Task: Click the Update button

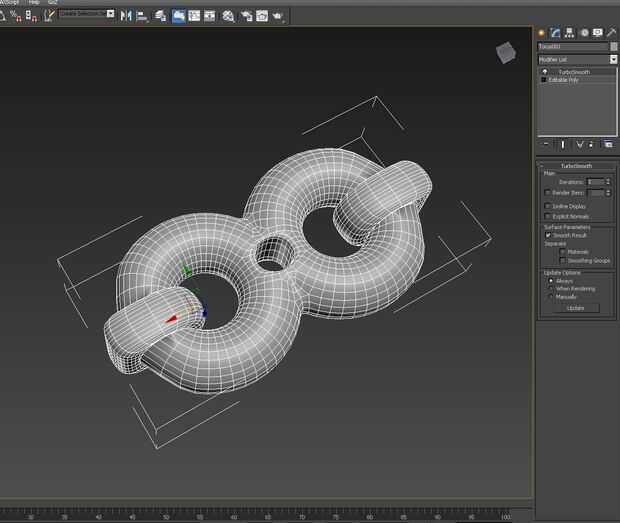Action: coord(575,308)
